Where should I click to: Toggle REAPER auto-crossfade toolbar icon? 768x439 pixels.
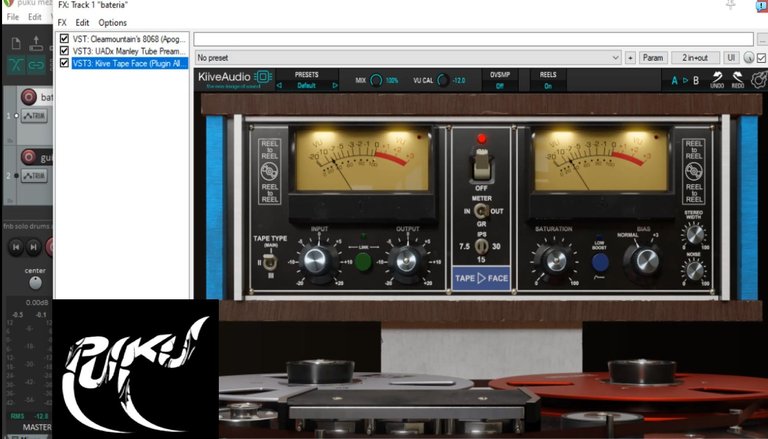16,65
